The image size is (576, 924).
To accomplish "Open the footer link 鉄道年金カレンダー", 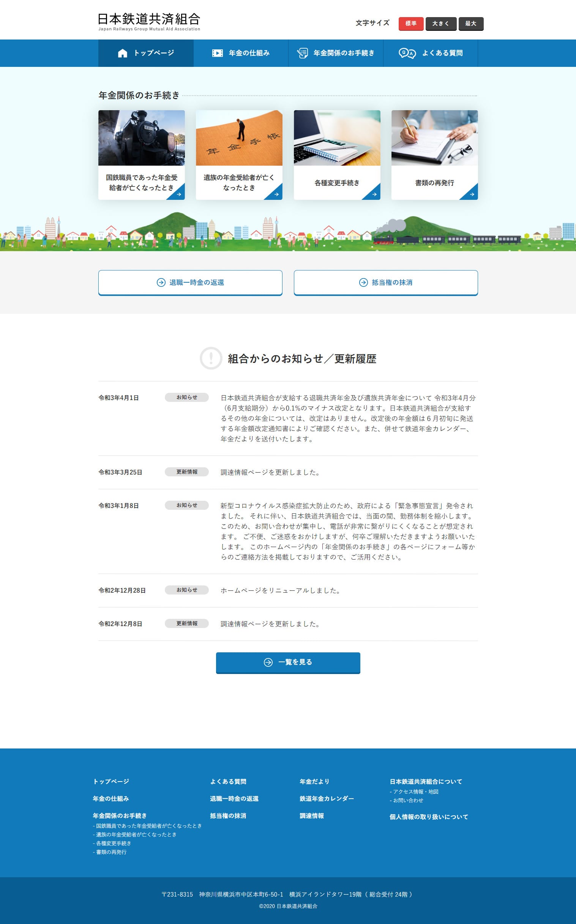I will pos(327,799).
